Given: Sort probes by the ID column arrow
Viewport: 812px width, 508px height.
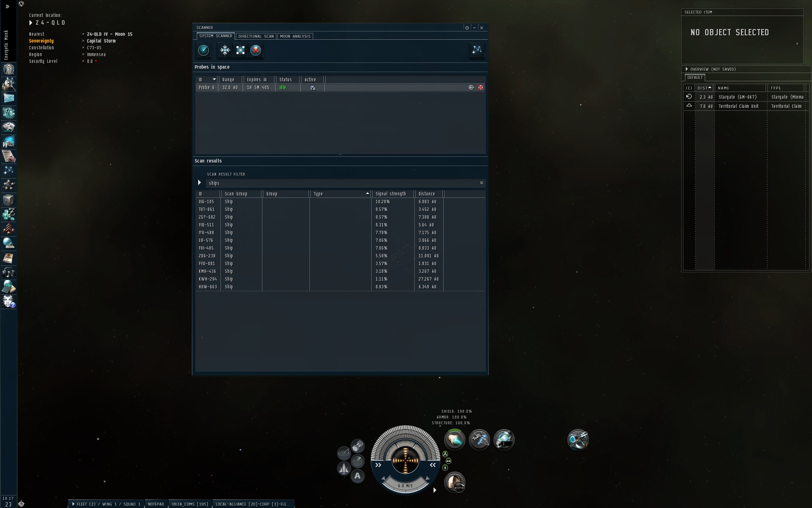Looking at the screenshot, I should 214,79.
